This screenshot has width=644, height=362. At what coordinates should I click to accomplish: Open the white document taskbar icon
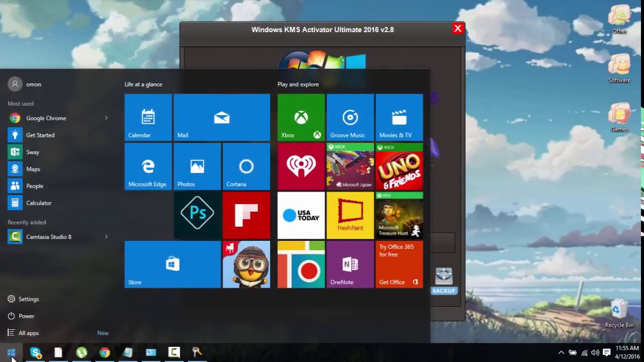tap(58, 352)
